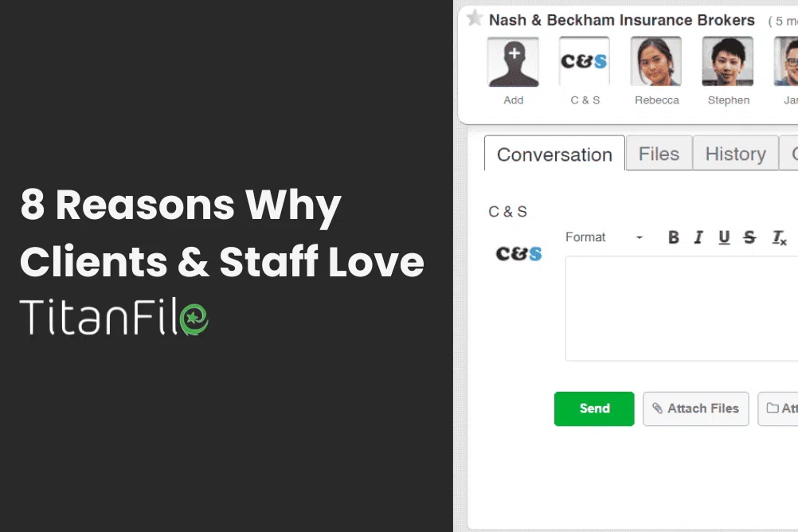The height and width of the screenshot is (532, 798).
Task: Open the Files tab
Action: [x=659, y=153]
